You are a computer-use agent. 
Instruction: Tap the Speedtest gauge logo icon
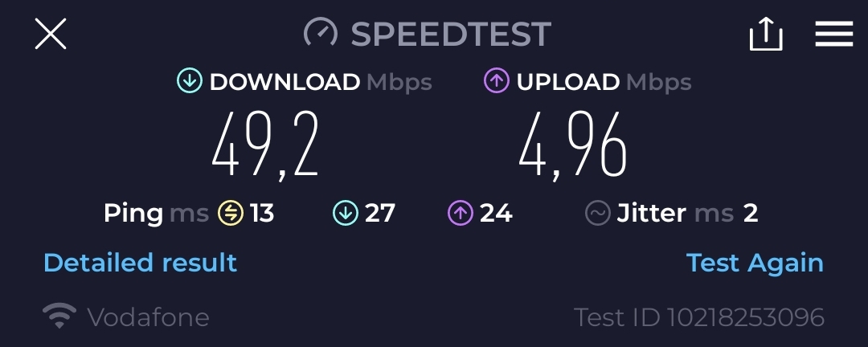tap(321, 33)
